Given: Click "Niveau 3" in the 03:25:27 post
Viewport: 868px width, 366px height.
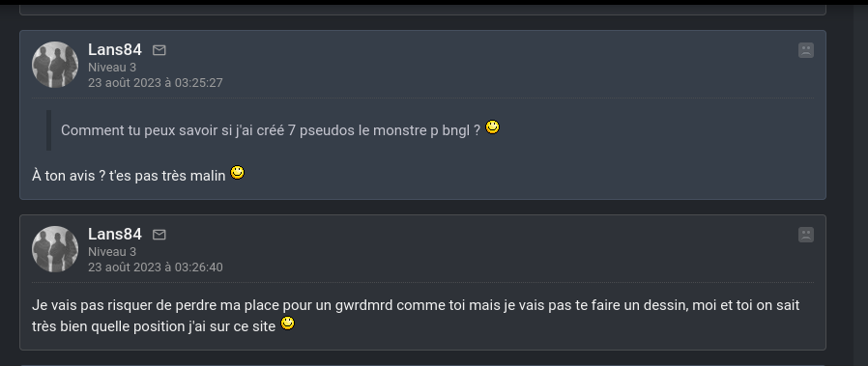Looking at the screenshot, I should coord(112,68).
